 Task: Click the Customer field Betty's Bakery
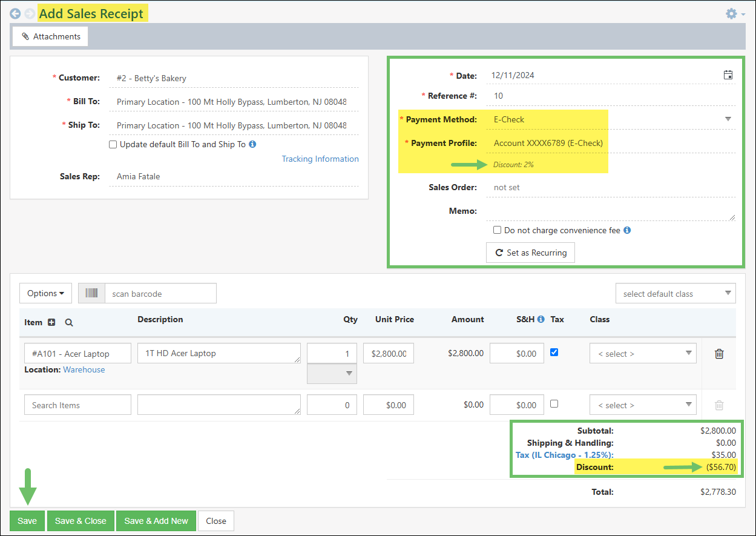pos(234,78)
